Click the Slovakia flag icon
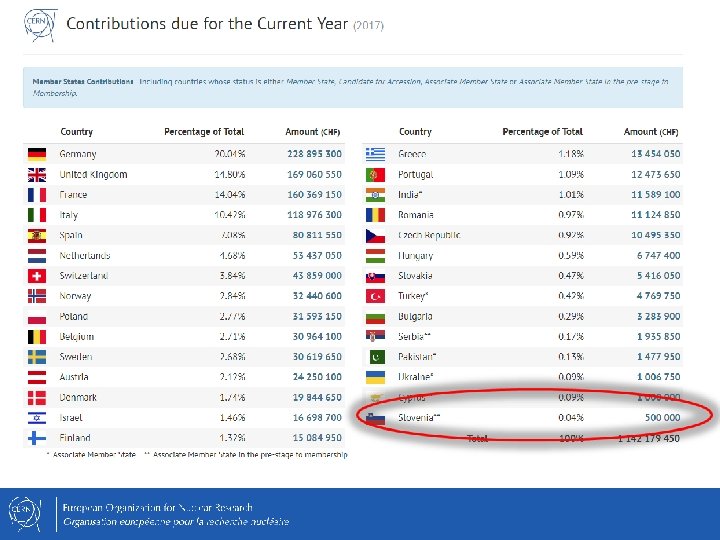Screen dimensions: 720x540 (x=375, y=276)
